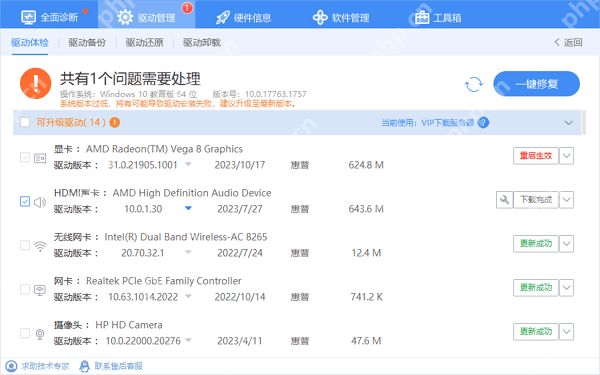600x375 pixels.
Task: Click the red notification badge on 驱动管理
Action: (187, 8)
